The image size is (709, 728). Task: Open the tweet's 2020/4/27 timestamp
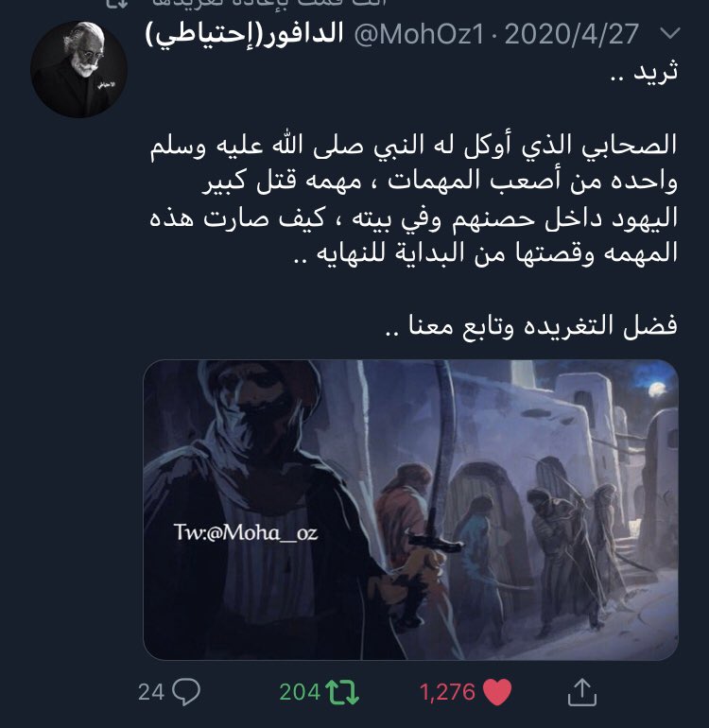pyautogui.click(x=572, y=34)
